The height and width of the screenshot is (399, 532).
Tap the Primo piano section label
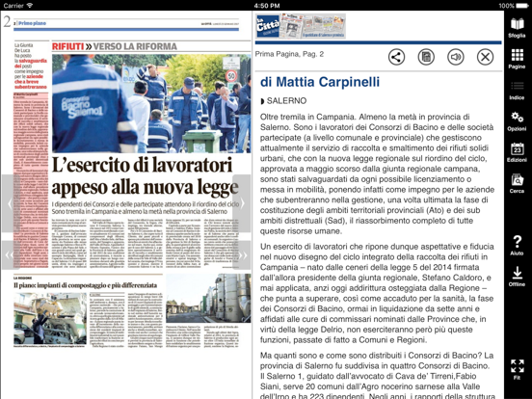coord(32,23)
